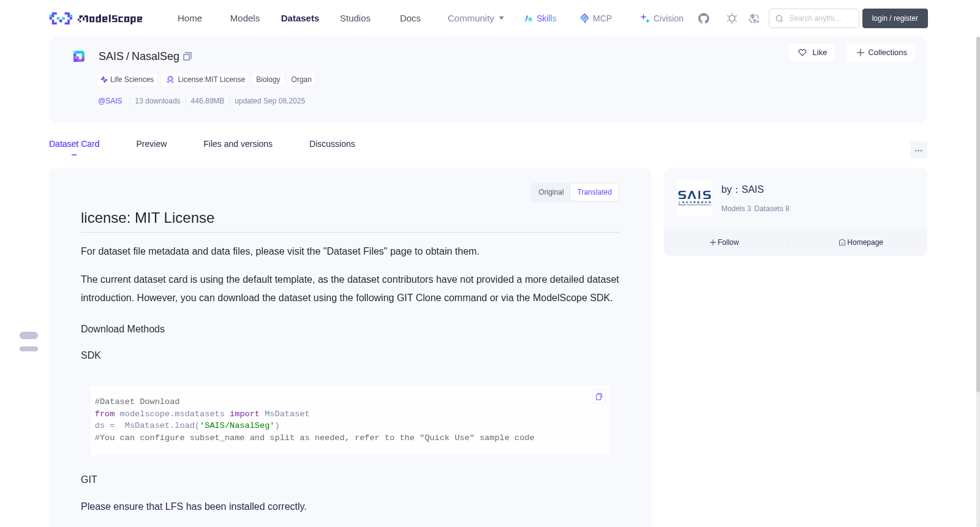Switch to the Preview tab
980x527 pixels.
pos(151,144)
